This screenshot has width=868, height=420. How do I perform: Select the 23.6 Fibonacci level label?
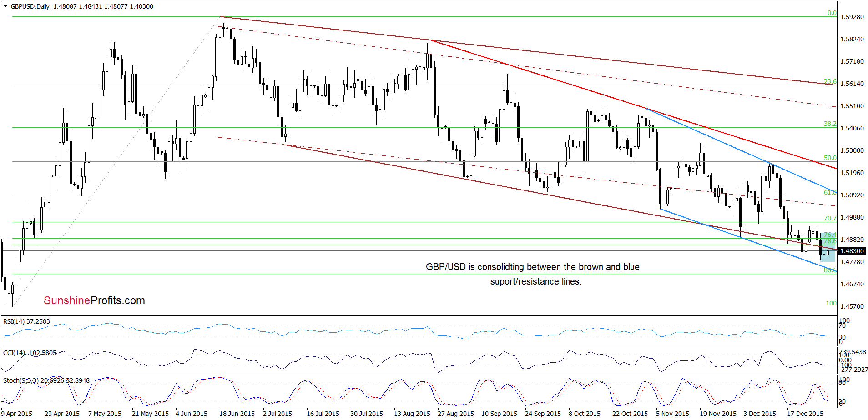point(830,82)
